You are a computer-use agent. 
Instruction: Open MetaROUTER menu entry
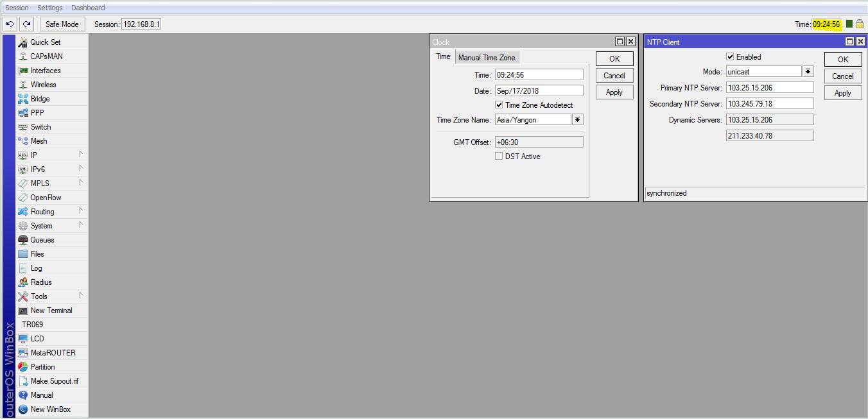coord(52,353)
